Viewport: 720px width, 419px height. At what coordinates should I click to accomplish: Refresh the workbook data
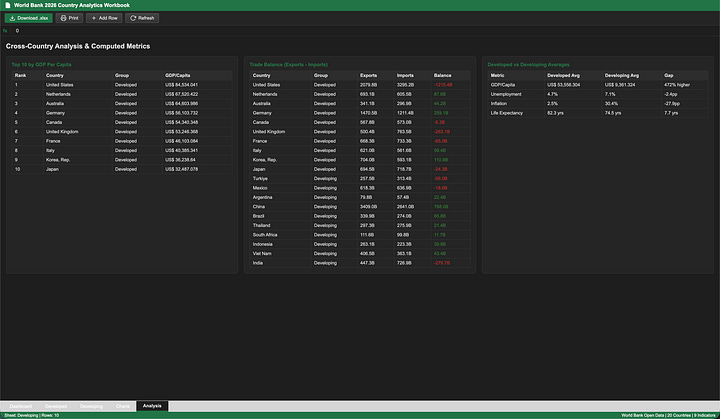tap(142, 18)
